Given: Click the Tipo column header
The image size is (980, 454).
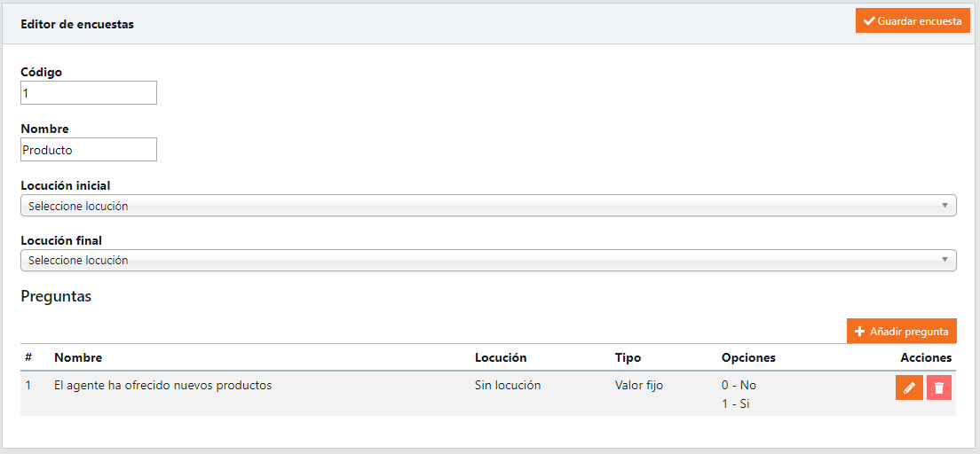Looking at the screenshot, I should [x=628, y=357].
